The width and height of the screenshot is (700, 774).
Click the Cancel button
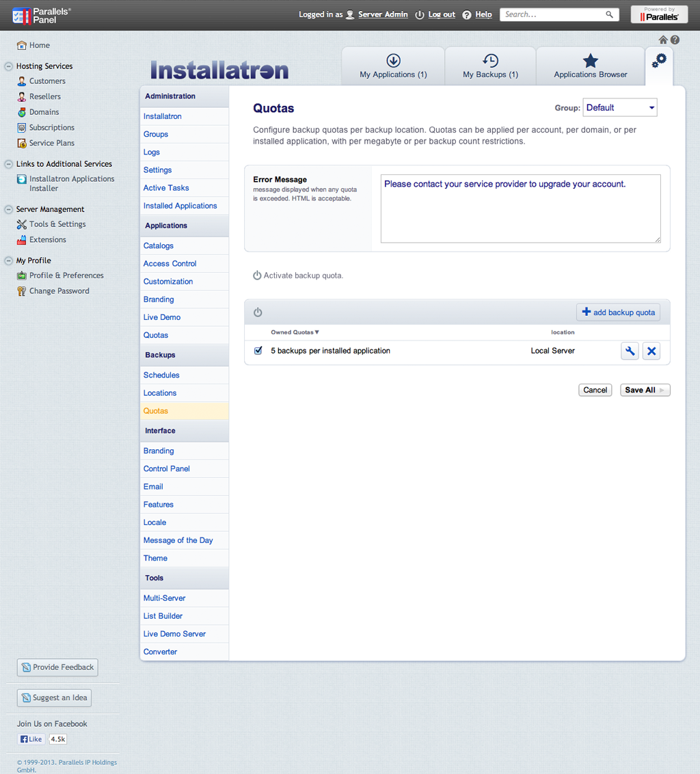[595, 390]
